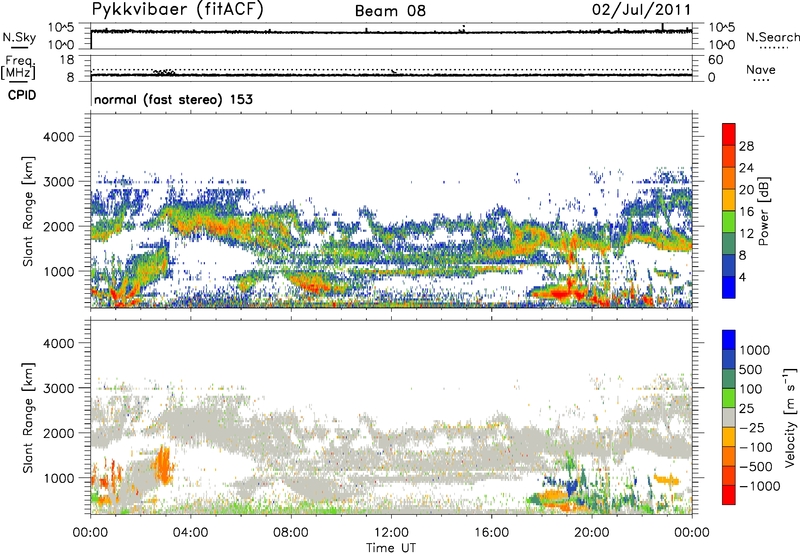
Task: Click the '04:00' time axis tick
Action: (x=191, y=533)
